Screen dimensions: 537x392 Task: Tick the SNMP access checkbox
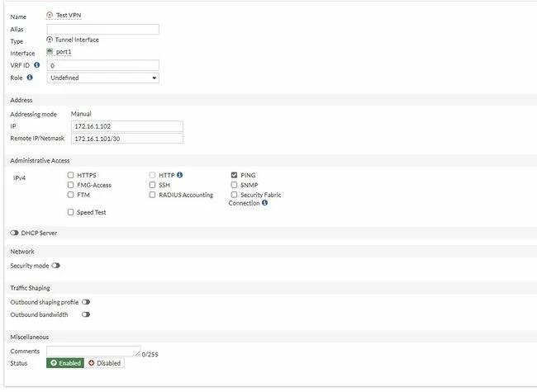[235, 185]
